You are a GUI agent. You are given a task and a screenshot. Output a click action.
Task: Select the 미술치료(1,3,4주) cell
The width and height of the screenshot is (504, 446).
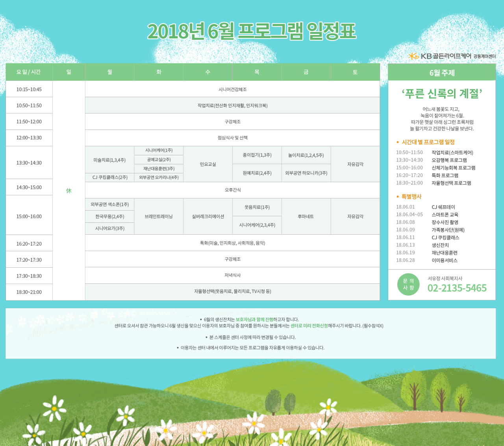point(109,160)
